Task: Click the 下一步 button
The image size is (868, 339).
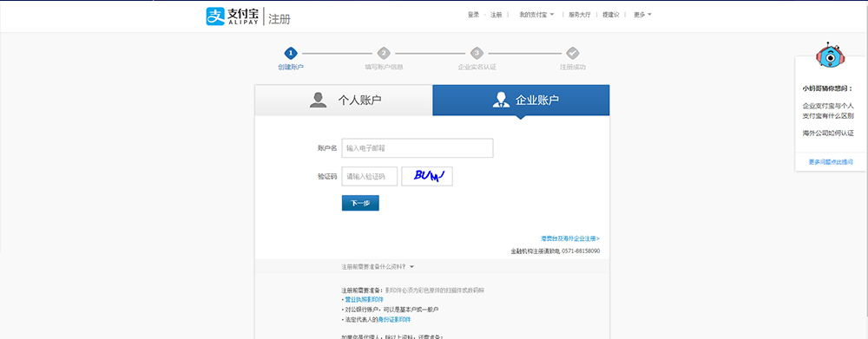Action: click(x=360, y=203)
